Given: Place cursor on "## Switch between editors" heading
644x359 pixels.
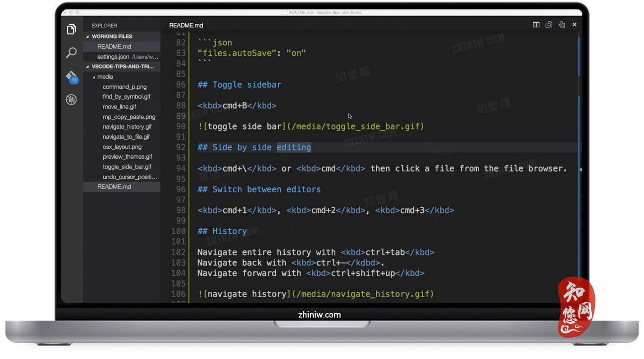Looking at the screenshot, I should click(259, 189).
